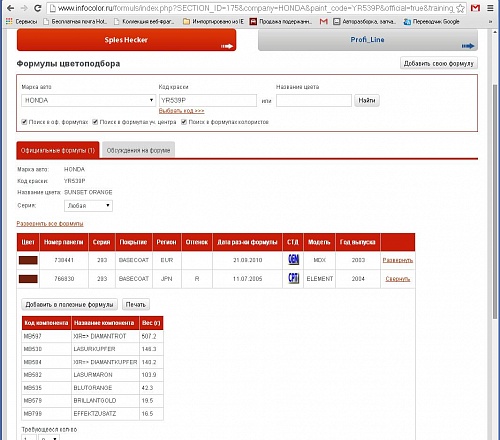Click the LASURMARON component name cell
The image size is (500, 440).
pos(105,375)
